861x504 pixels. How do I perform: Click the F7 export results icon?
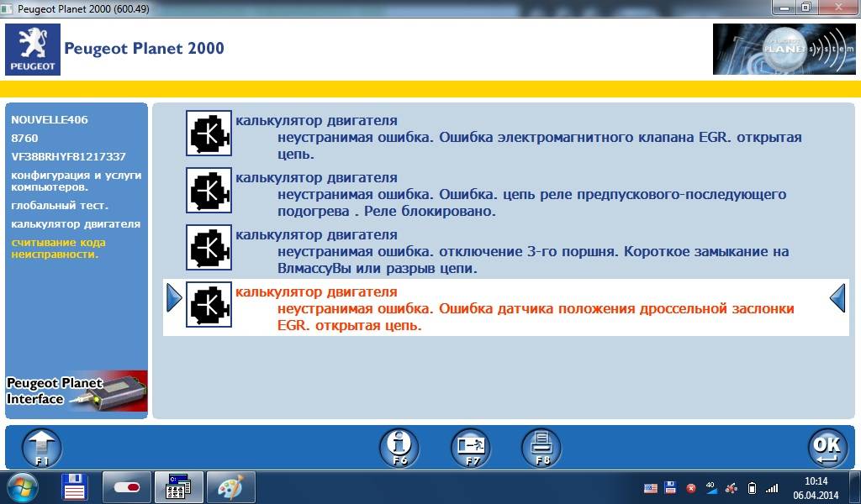[x=471, y=448]
